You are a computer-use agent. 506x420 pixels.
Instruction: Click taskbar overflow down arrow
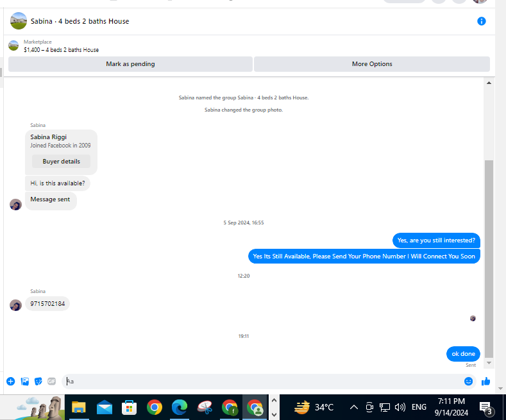click(274, 414)
